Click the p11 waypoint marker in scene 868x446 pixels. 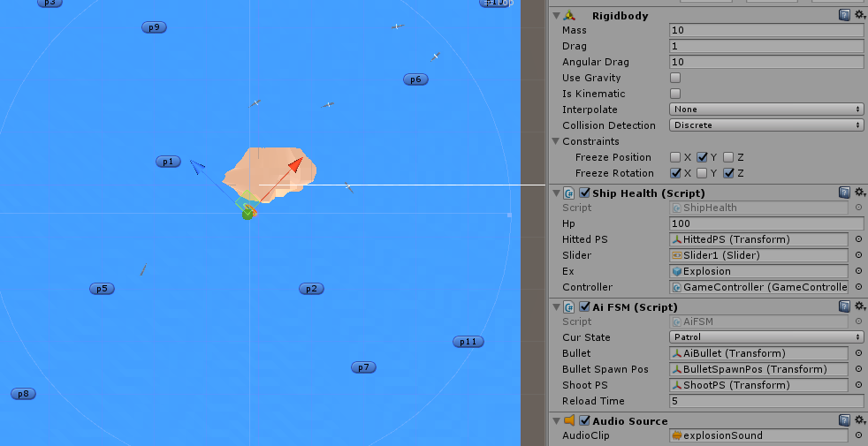pyautogui.click(x=468, y=342)
